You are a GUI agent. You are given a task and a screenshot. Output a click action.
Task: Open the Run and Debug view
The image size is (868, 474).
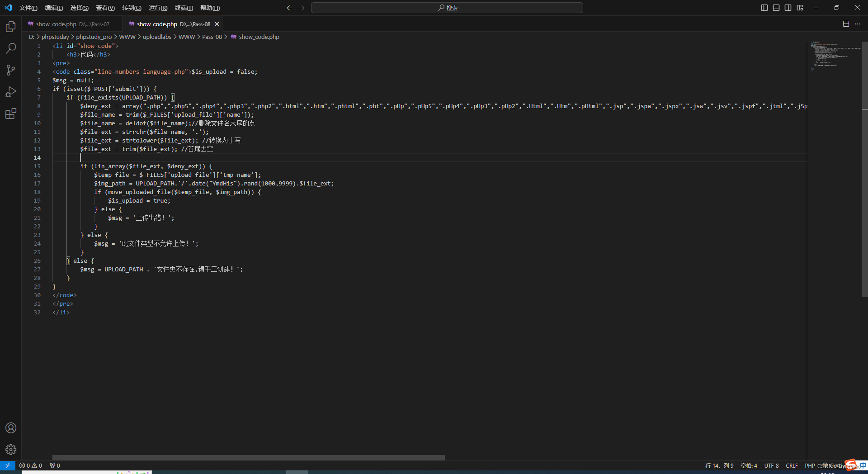click(x=11, y=92)
